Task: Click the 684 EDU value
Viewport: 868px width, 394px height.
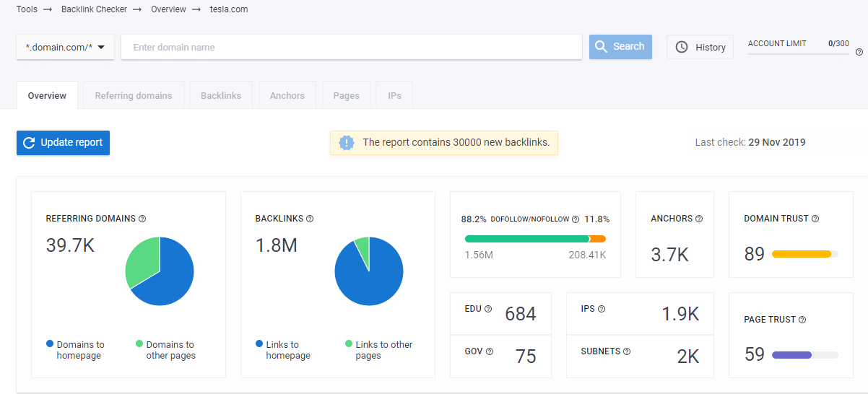Action: point(521,314)
